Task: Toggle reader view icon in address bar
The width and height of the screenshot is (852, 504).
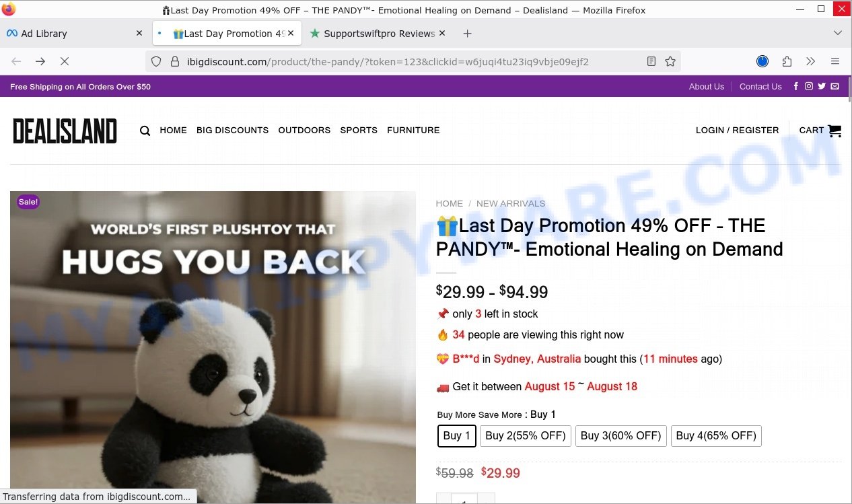Action: pyautogui.click(x=651, y=61)
